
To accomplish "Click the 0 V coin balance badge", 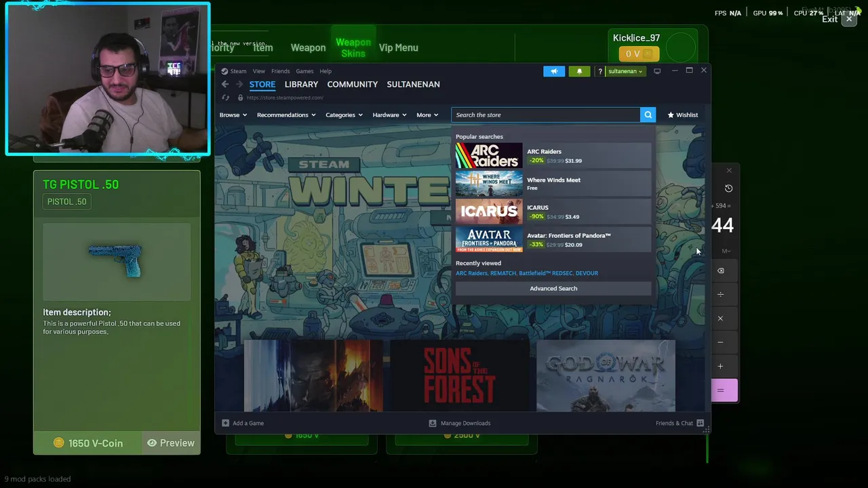I will coord(638,54).
